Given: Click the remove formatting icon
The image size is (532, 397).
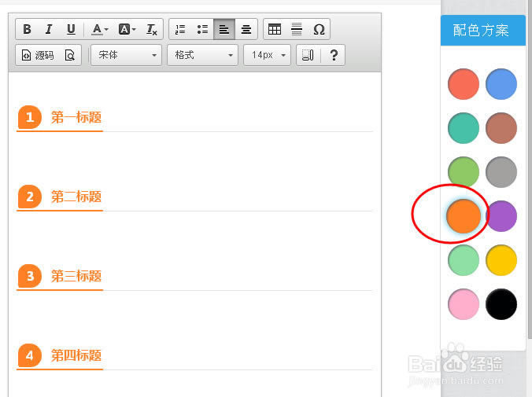Looking at the screenshot, I should click(152, 30).
